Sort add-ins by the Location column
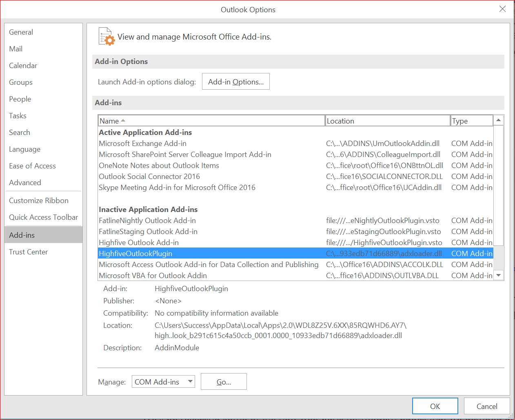 tap(388, 121)
